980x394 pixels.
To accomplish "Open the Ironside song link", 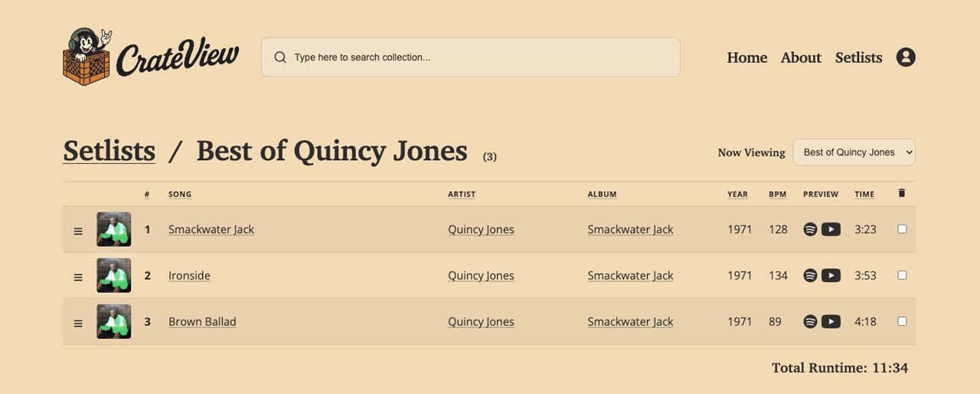I will tap(189, 275).
